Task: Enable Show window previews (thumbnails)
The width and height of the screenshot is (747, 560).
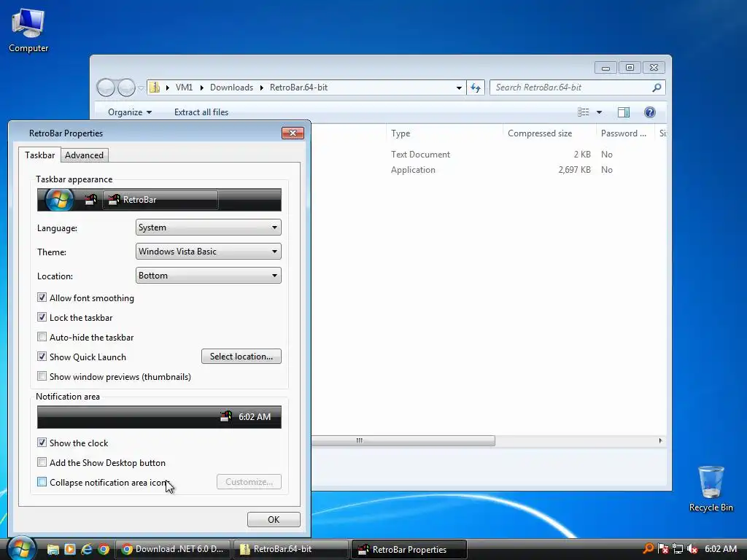Action: [42, 376]
